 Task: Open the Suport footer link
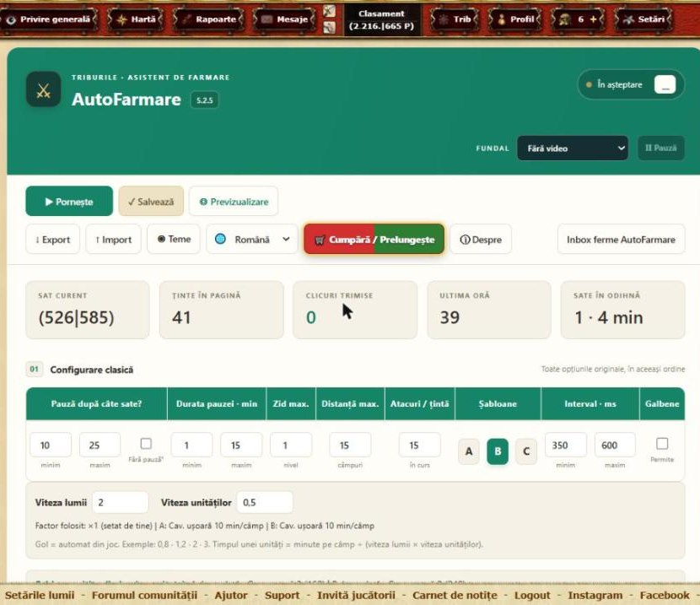pyautogui.click(x=283, y=595)
